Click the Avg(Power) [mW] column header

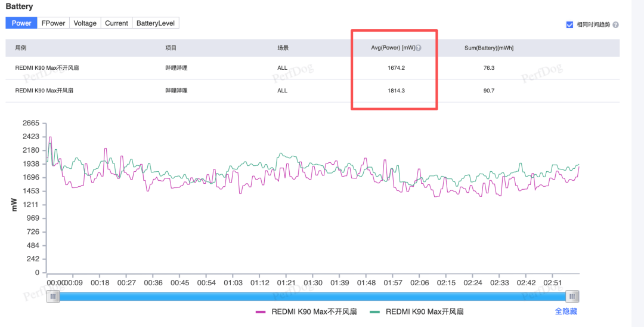[392, 48]
